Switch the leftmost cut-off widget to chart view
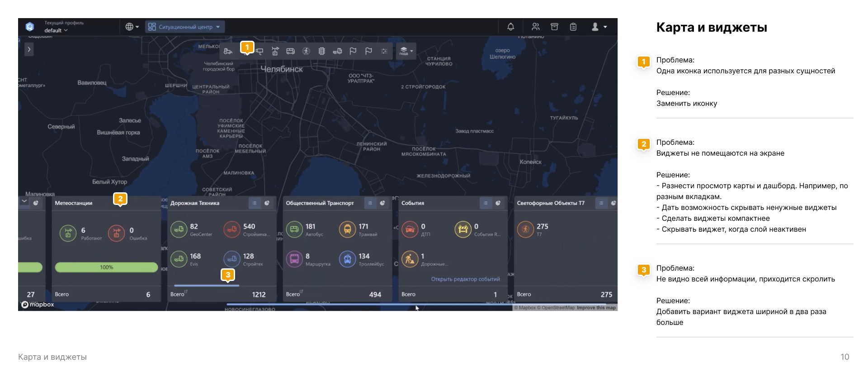 click(36, 203)
